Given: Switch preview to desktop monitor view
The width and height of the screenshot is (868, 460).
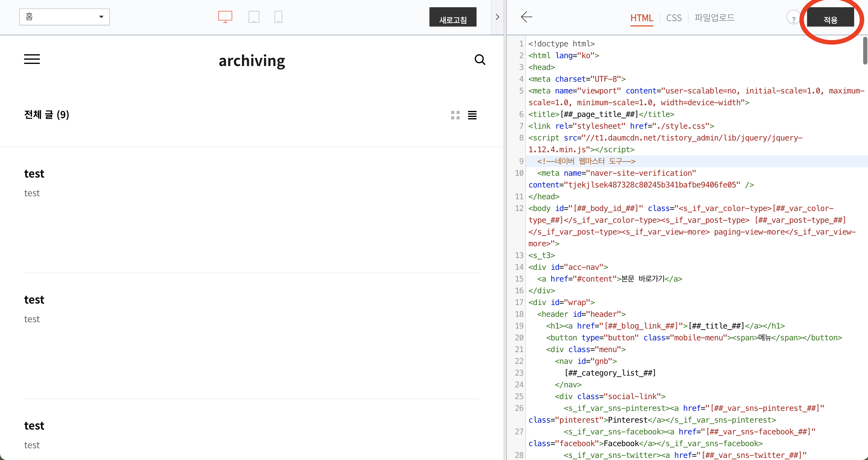Looking at the screenshot, I should point(225,17).
